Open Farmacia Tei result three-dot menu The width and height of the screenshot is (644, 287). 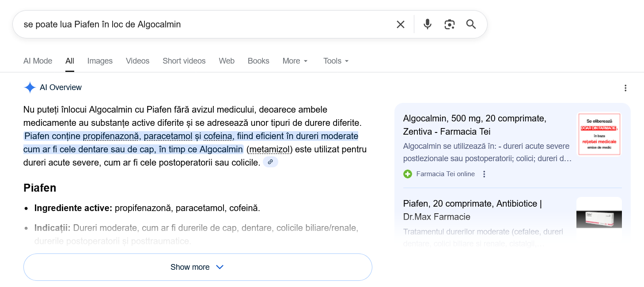coord(484,174)
